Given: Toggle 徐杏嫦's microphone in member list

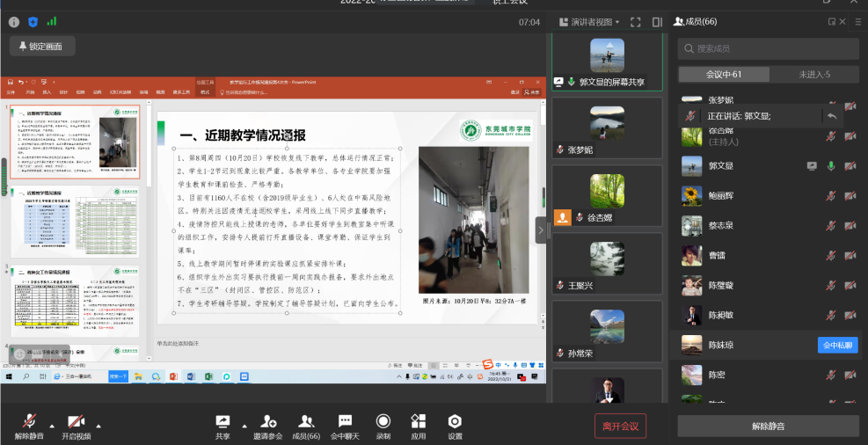Looking at the screenshot, I should tap(831, 135).
